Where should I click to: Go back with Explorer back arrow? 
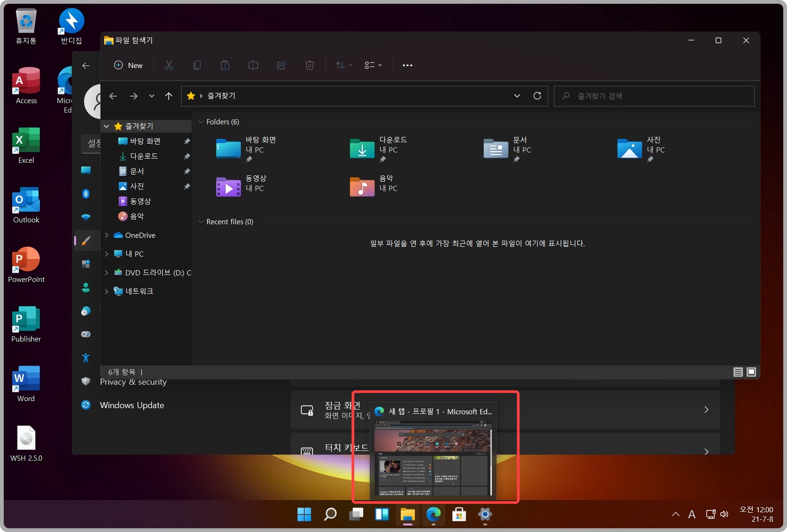(x=113, y=96)
